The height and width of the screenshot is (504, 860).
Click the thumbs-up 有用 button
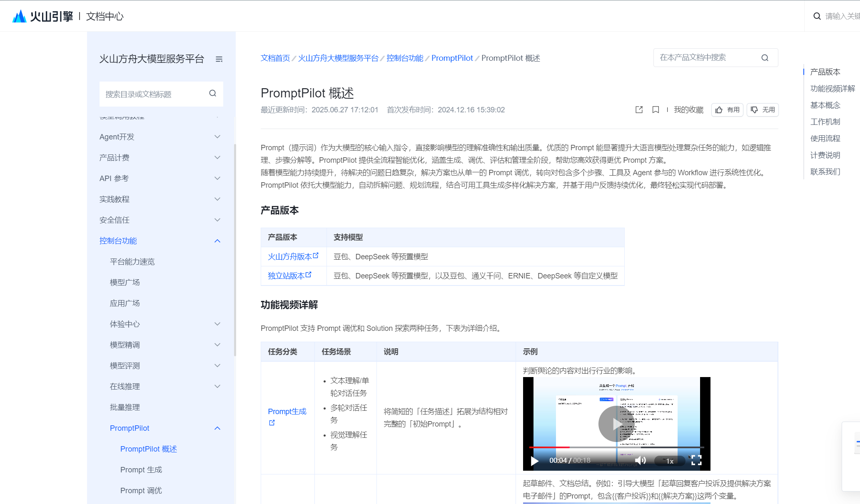(x=727, y=110)
